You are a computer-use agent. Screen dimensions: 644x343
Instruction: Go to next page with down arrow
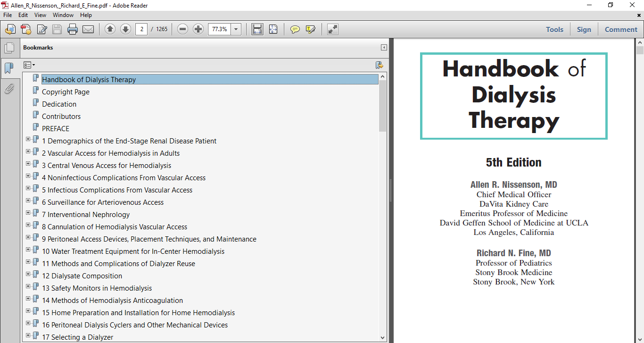pyautogui.click(x=125, y=29)
